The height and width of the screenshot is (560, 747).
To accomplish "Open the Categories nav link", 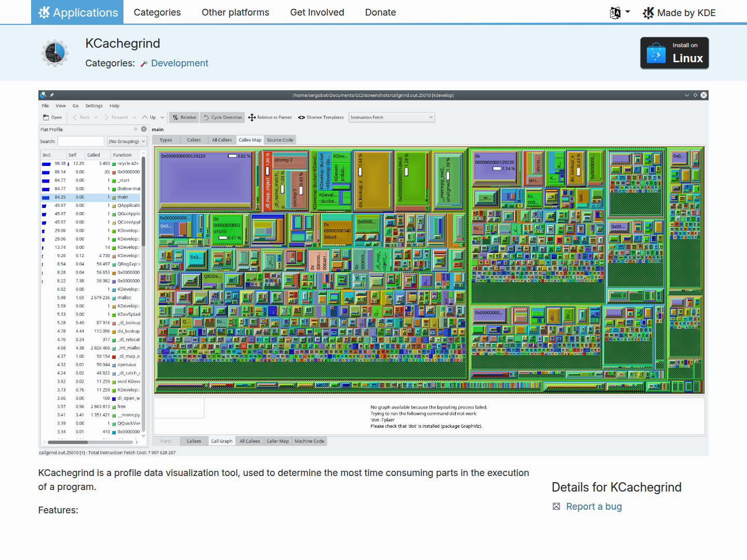I will point(157,12).
